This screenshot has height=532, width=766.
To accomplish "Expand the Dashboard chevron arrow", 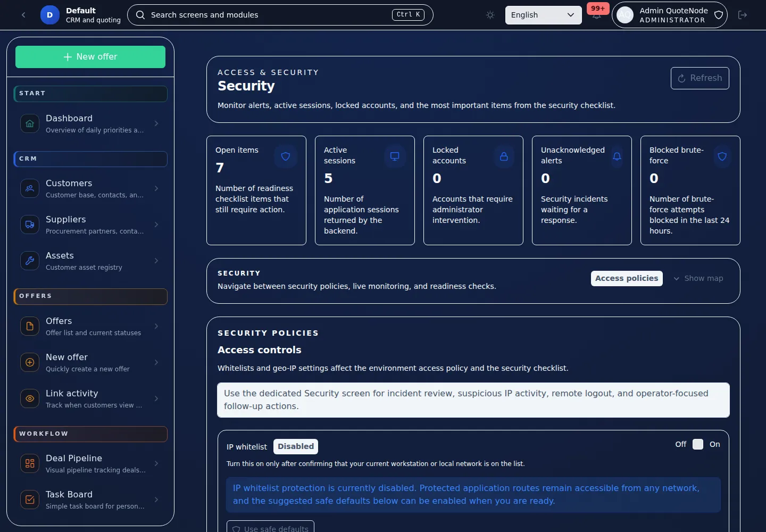I will [156, 123].
